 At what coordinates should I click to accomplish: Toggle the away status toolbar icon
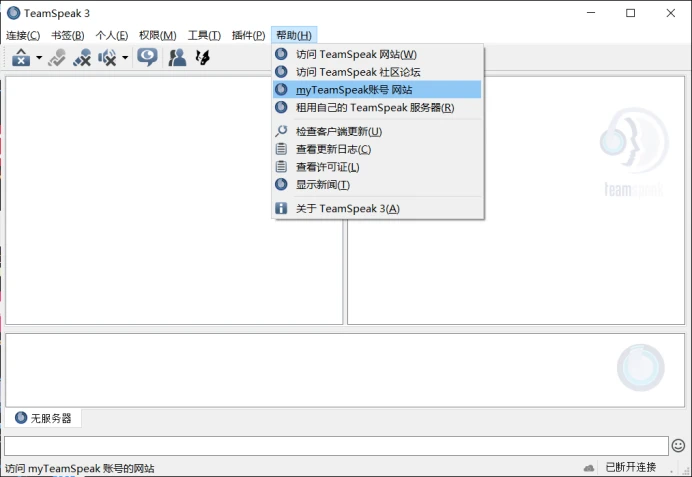pos(57,57)
